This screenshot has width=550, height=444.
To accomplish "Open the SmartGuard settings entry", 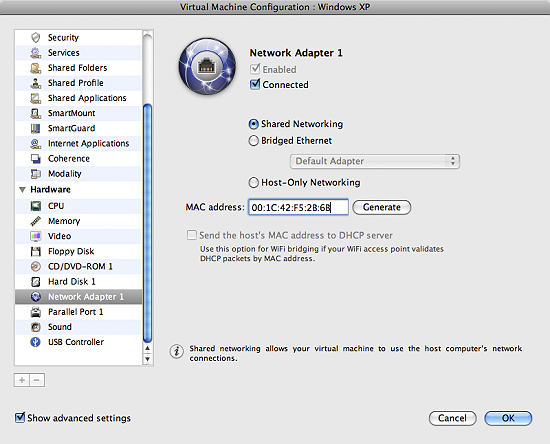I will [79, 128].
